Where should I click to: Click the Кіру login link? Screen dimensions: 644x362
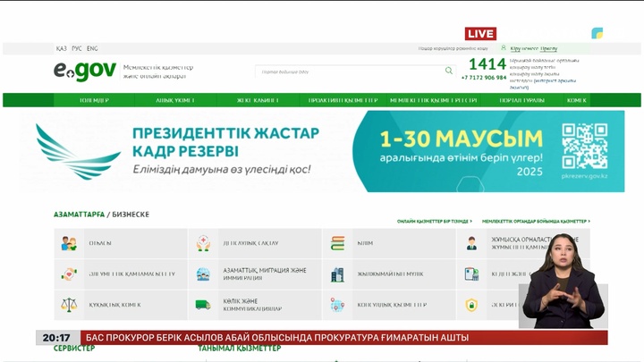(x=515, y=48)
